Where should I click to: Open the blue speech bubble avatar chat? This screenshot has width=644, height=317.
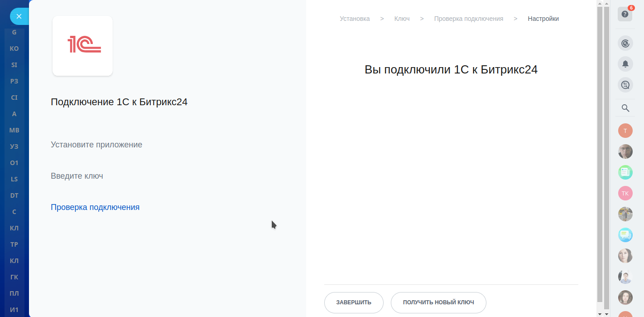tap(625, 235)
